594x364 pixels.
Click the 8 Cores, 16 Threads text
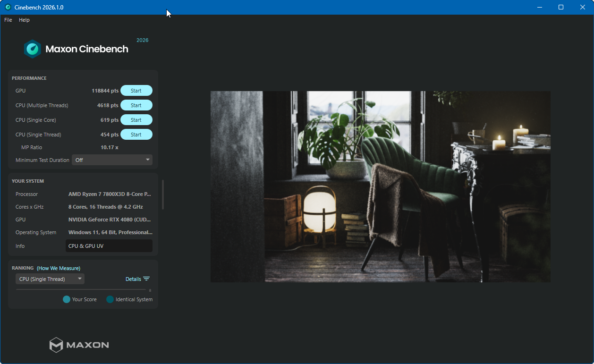pos(106,207)
